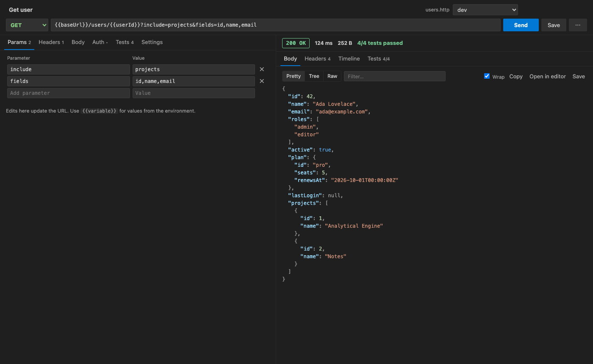This screenshot has width=593, height=364.
Task: Switch to the request Params tab
Action: pos(19,42)
